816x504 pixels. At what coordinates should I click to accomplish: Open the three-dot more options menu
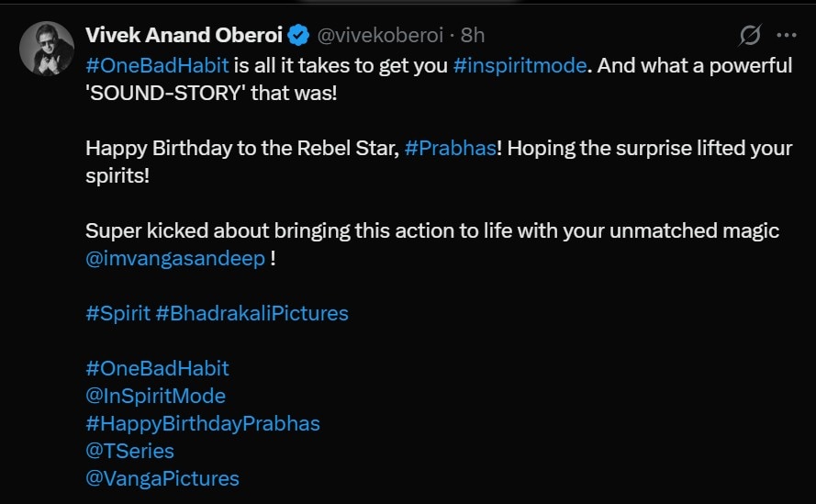coord(787,36)
